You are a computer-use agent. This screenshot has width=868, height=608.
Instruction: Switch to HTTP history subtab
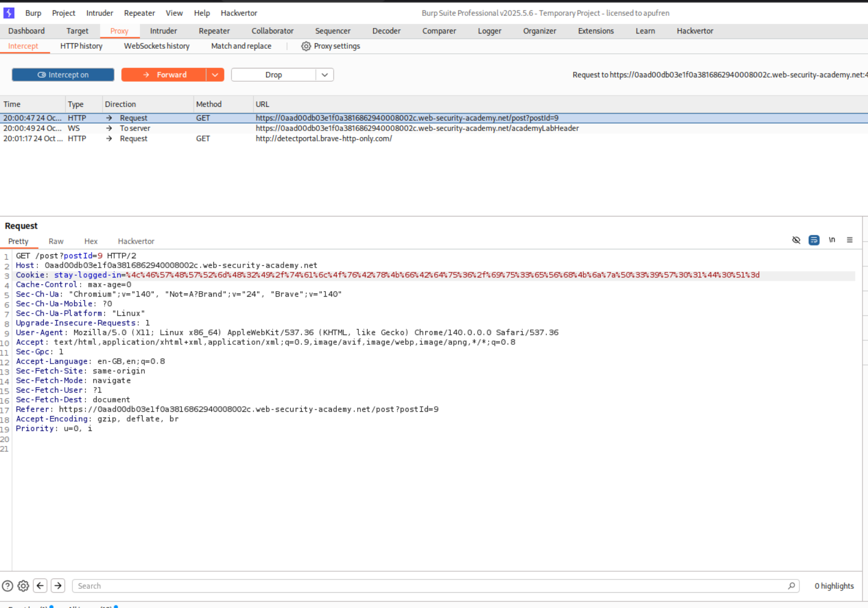(81, 46)
